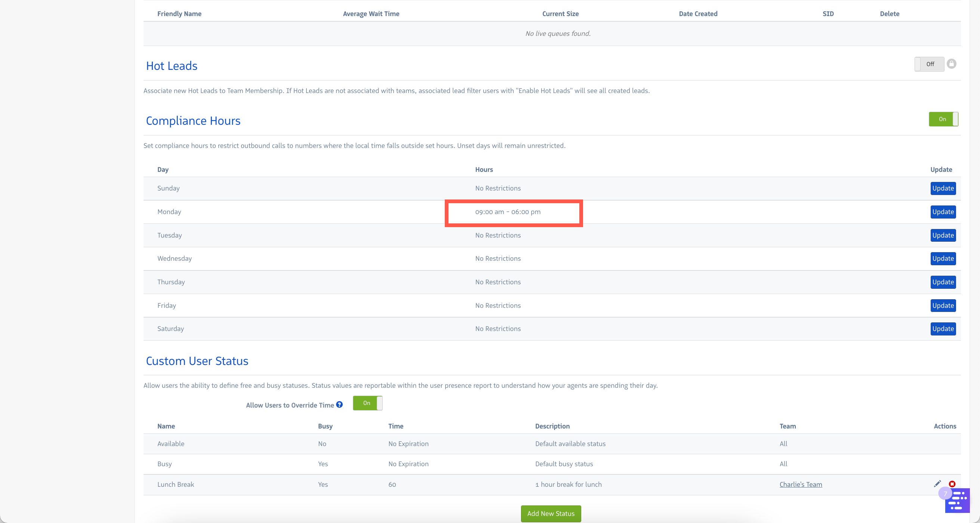Update Sunday compliance hours
Image resolution: width=980 pixels, height=523 pixels.
click(x=943, y=188)
